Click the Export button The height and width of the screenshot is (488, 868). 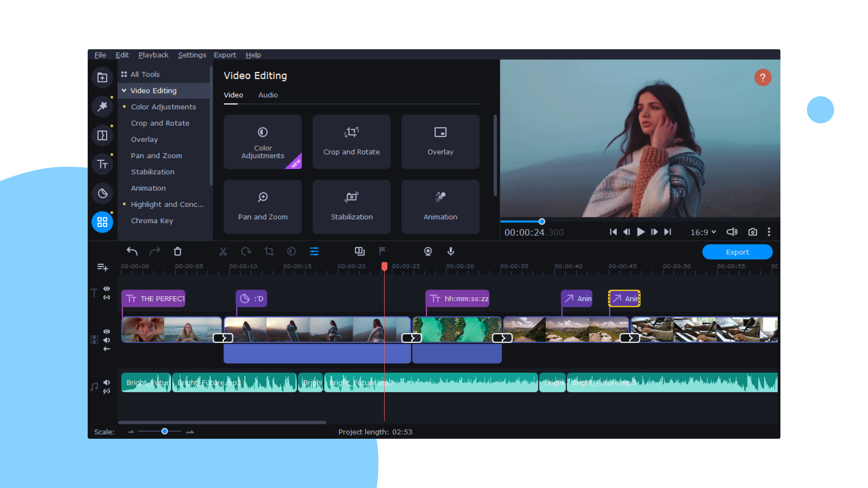(x=737, y=252)
